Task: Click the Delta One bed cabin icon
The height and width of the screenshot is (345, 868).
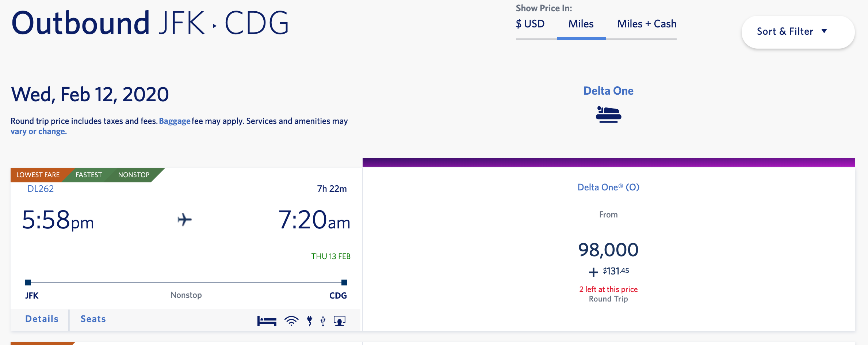Action: pyautogui.click(x=608, y=114)
